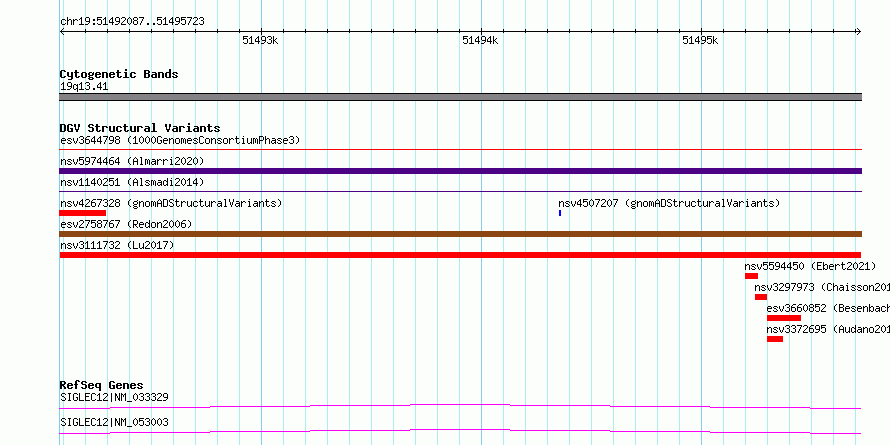Click the SIGLEC12|NM_053003 gene label
The height and width of the screenshot is (445, 890).
(x=114, y=422)
